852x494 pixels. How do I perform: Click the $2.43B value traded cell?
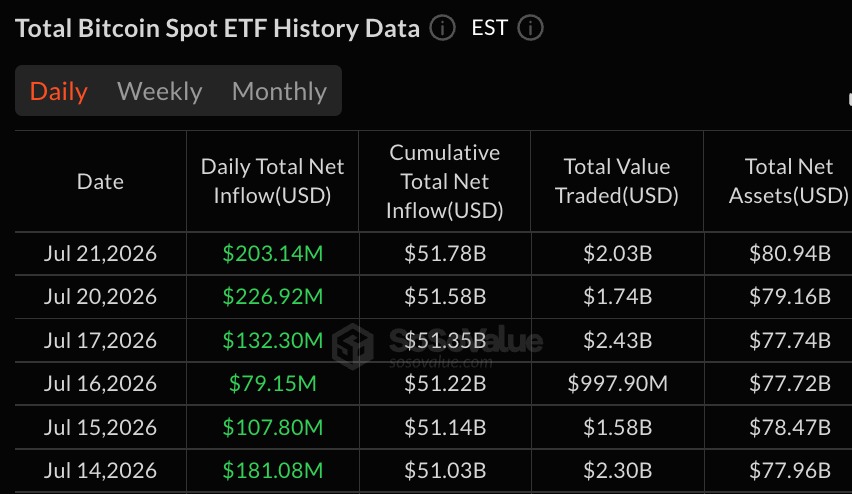tap(617, 340)
